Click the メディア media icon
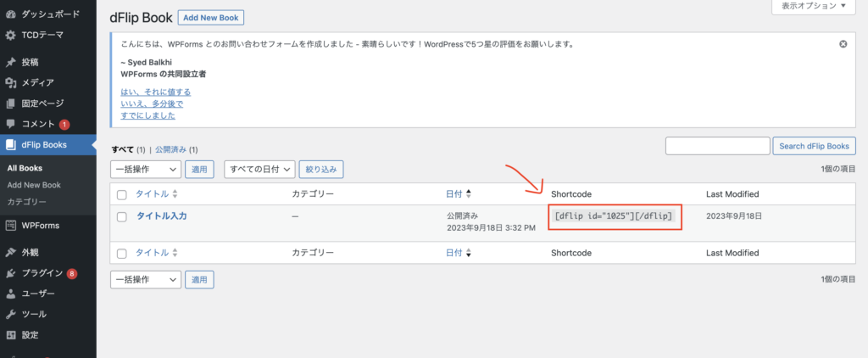Viewport: 868px width, 358px height. pyautogui.click(x=10, y=82)
